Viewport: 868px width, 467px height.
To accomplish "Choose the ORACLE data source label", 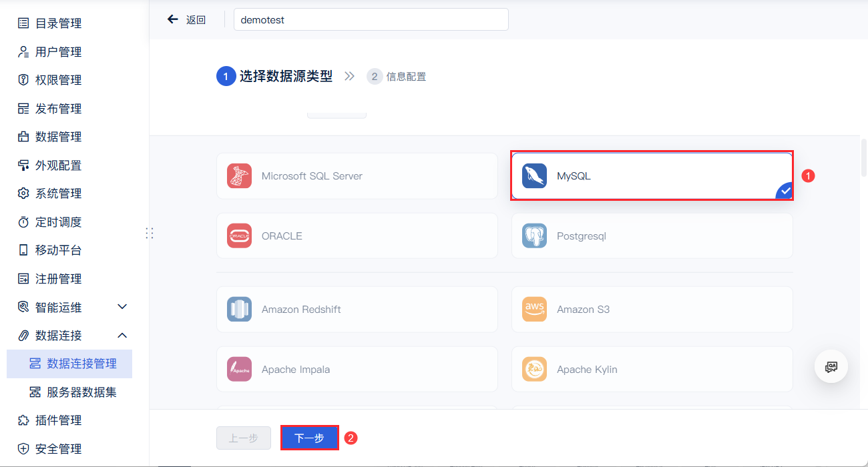I will 282,236.
